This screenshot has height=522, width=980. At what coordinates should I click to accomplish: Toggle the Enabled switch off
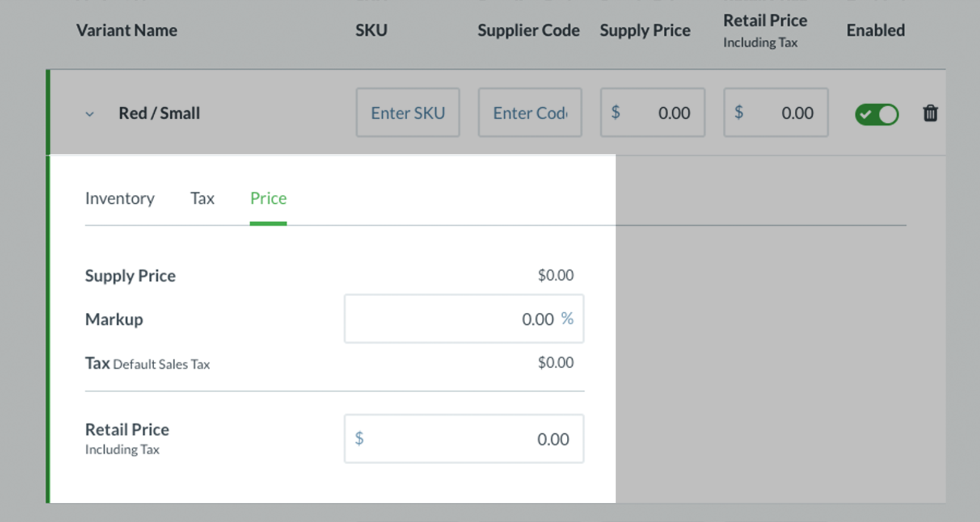click(876, 114)
